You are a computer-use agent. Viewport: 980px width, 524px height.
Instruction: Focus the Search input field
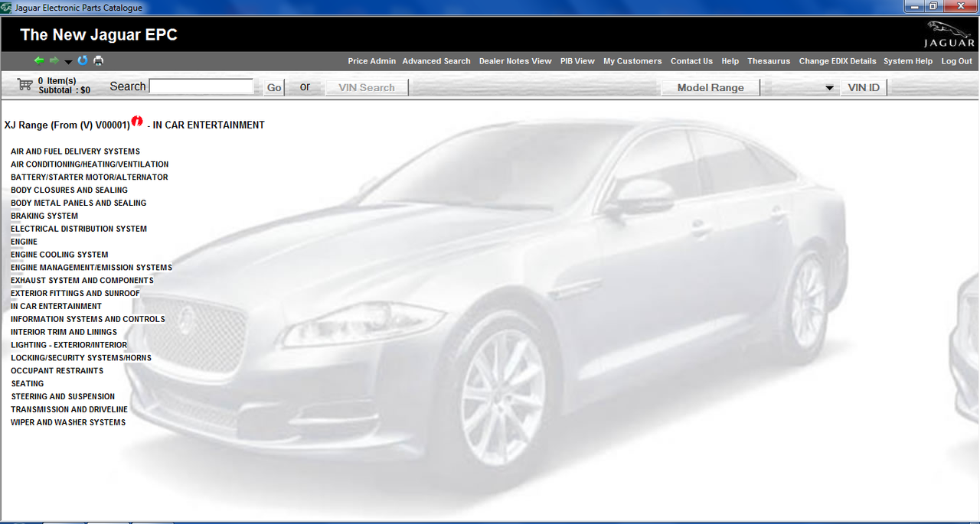click(201, 86)
